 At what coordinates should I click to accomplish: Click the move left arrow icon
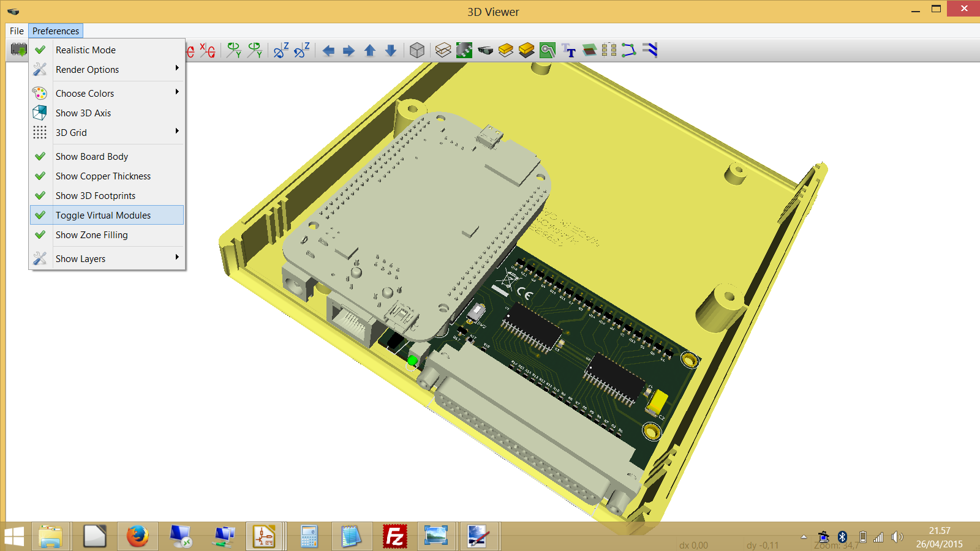pos(328,51)
